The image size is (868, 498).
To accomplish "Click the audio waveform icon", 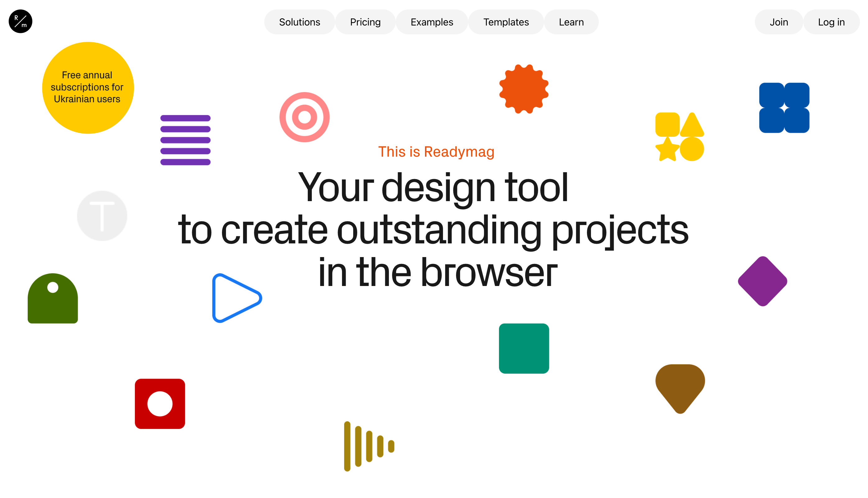I will pyautogui.click(x=368, y=447).
